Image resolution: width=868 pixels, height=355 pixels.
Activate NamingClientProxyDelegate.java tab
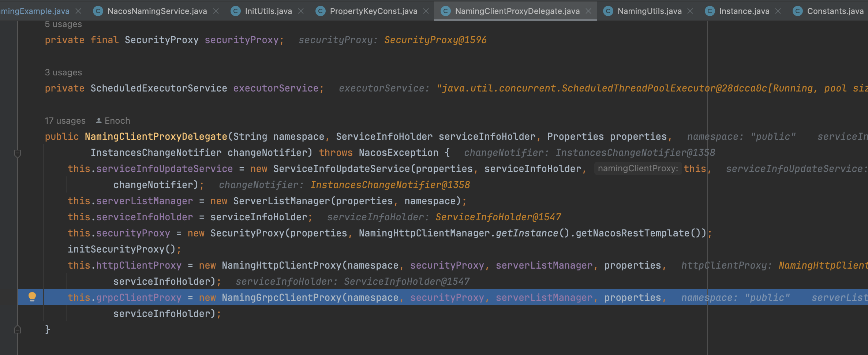[x=517, y=11]
